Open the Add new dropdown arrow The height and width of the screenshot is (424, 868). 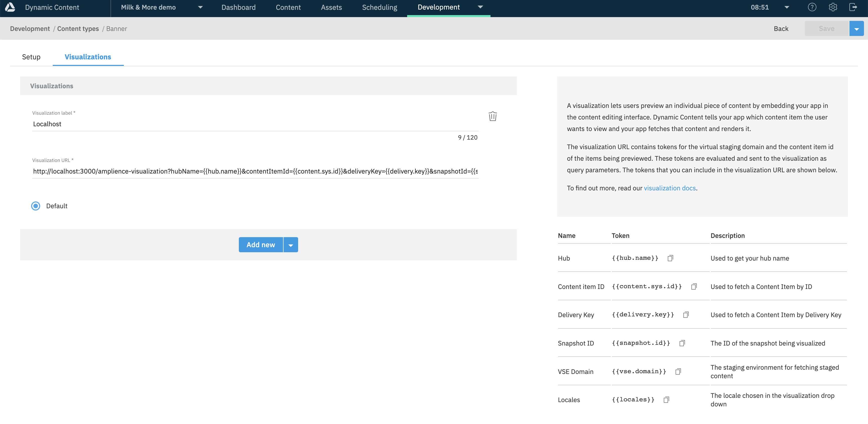(x=290, y=245)
